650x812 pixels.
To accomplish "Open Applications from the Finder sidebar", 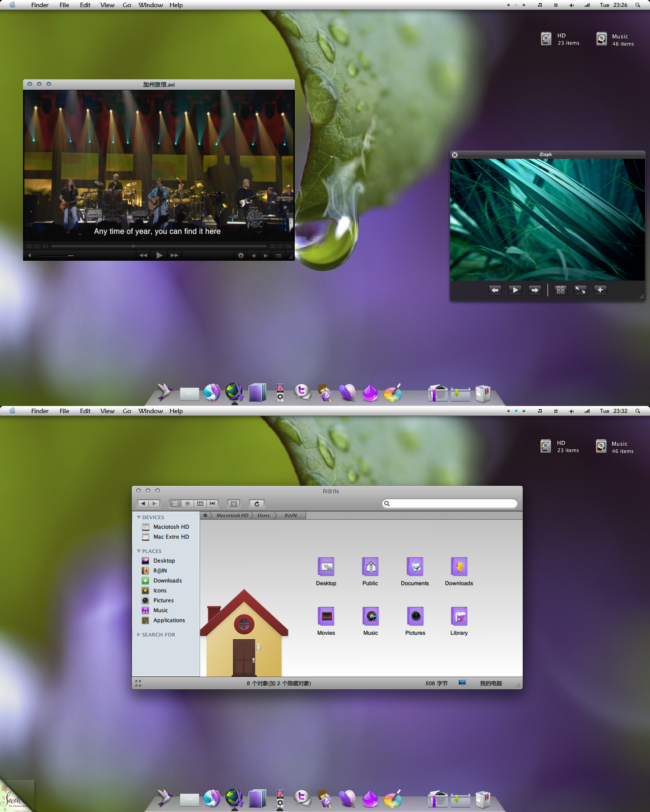I will click(x=163, y=620).
